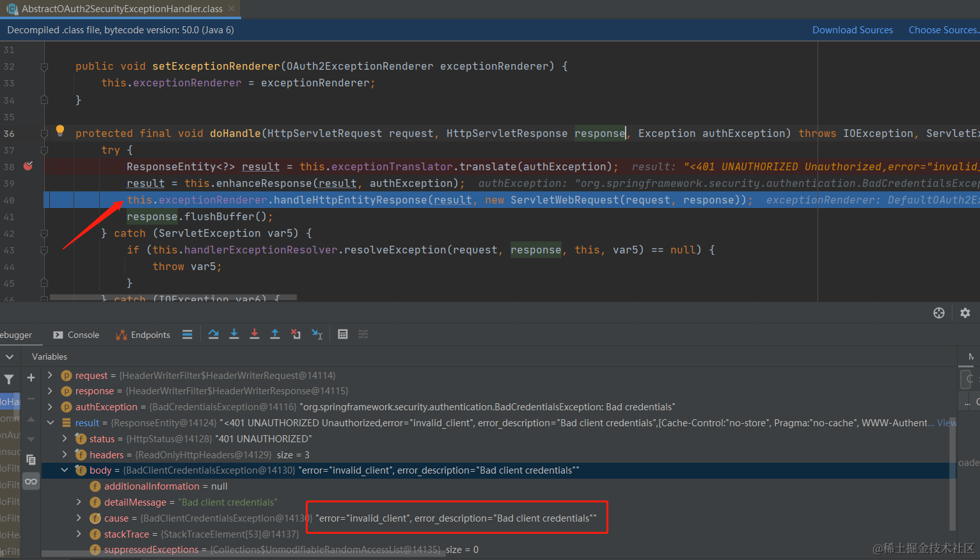
Task: Click the frames filter funnel icon
Action: click(9, 380)
